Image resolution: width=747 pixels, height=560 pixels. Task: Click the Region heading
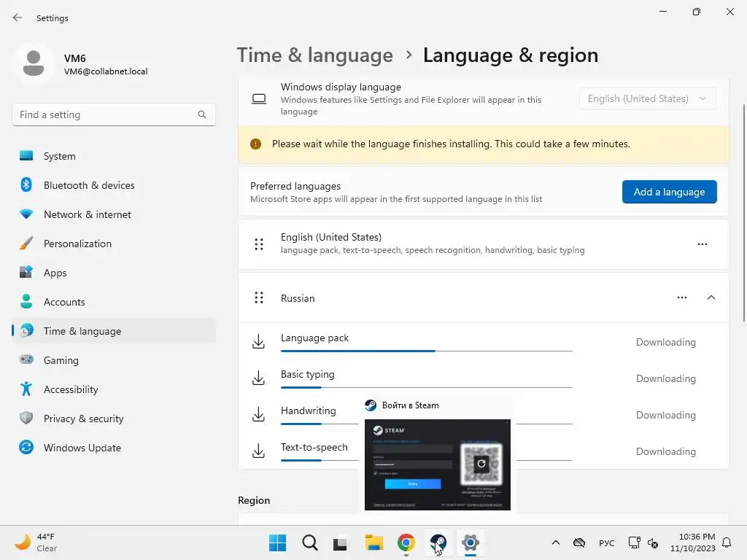pyautogui.click(x=254, y=500)
